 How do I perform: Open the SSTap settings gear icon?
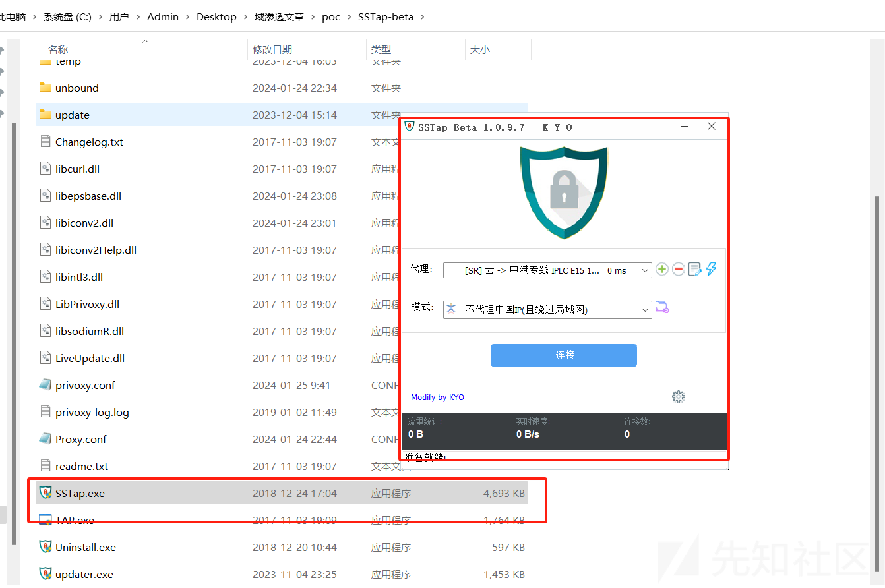[x=679, y=397]
